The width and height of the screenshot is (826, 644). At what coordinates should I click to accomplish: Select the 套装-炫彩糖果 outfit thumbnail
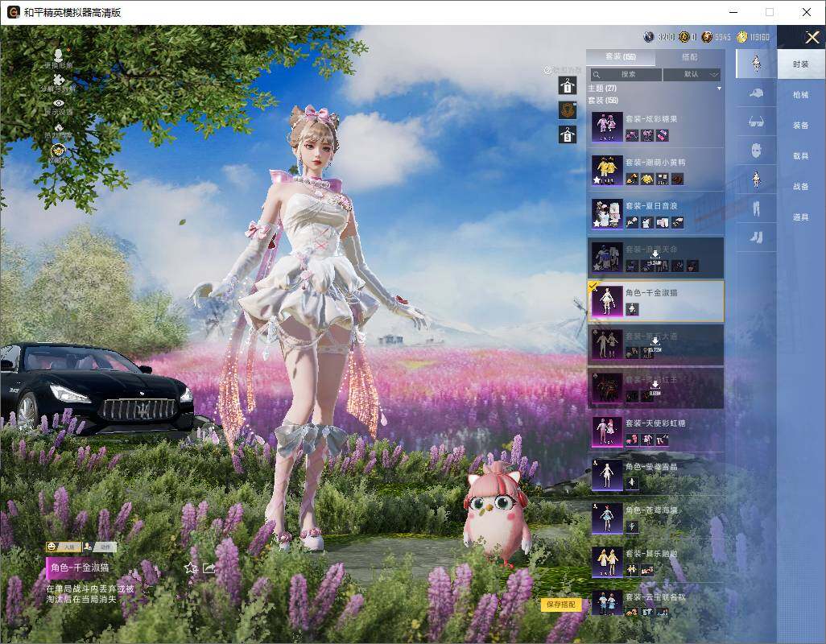tap(607, 126)
